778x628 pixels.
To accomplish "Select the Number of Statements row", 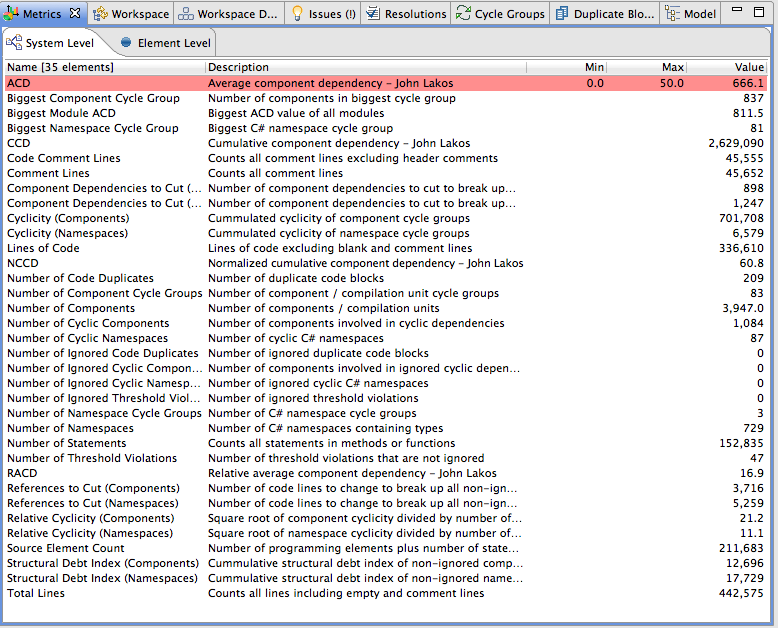I will (386, 443).
